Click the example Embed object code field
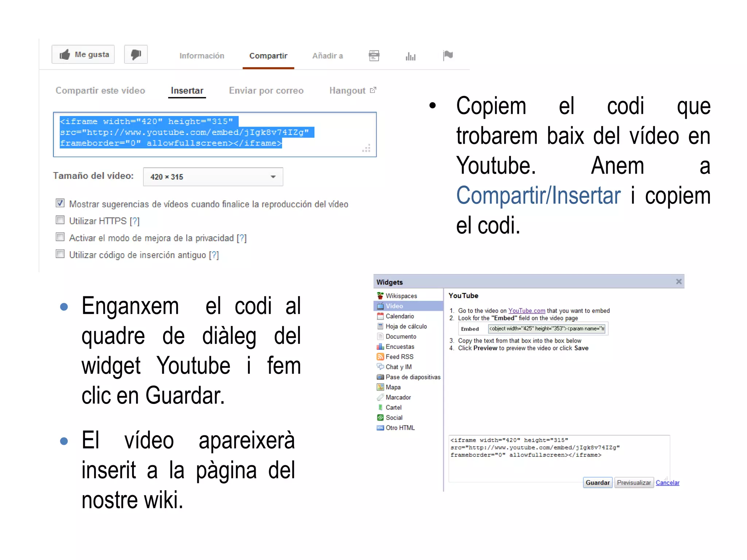This screenshot has height=560, width=747. tap(547, 328)
